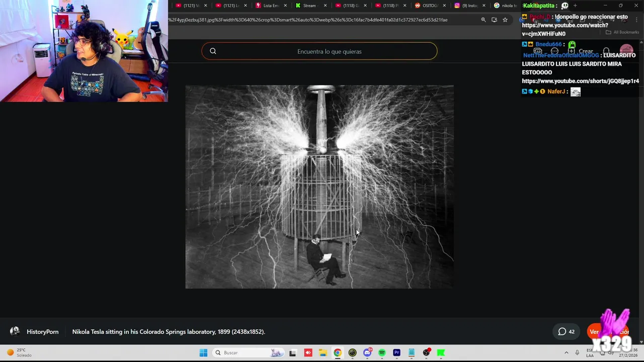The image size is (644, 362).
Task: Bookmark this page with the star icon
Action: 505,20
